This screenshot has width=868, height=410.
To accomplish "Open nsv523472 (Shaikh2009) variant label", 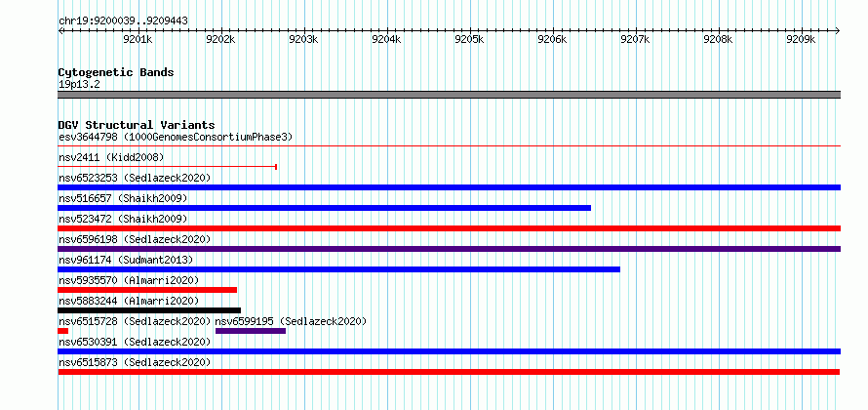I will click(x=123, y=219).
